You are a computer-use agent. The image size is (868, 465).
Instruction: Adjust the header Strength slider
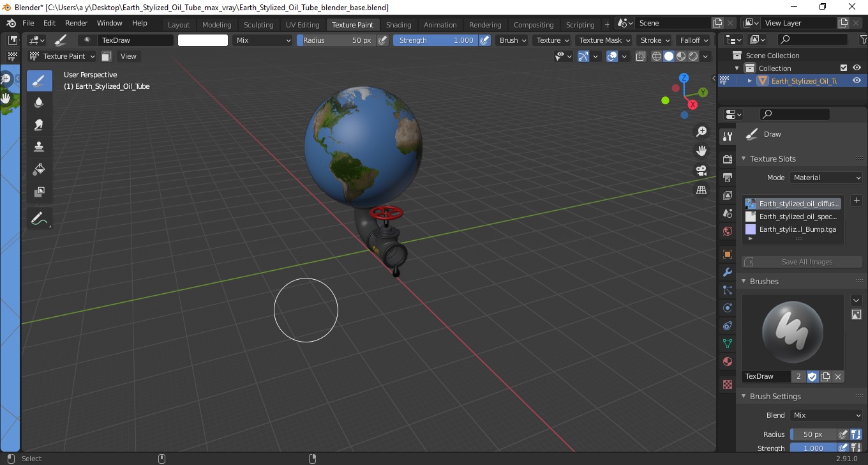pyautogui.click(x=436, y=40)
